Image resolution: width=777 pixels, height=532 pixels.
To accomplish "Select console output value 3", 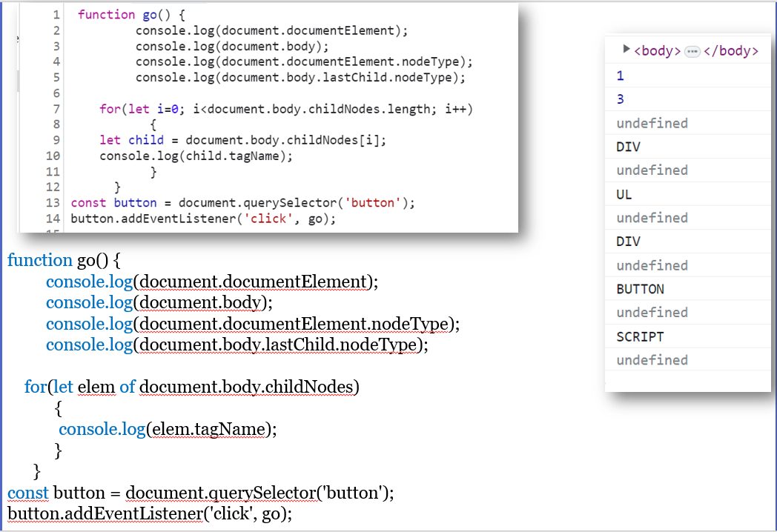I will (621, 99).
